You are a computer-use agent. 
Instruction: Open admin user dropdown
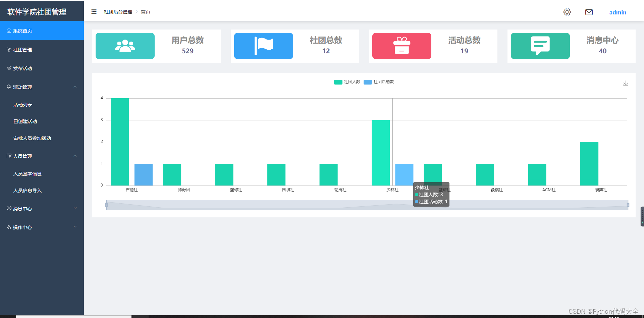coord(618,12)
